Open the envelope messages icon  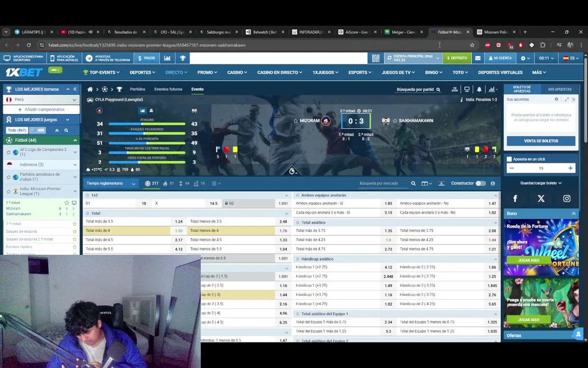click(x=478, y=58)
